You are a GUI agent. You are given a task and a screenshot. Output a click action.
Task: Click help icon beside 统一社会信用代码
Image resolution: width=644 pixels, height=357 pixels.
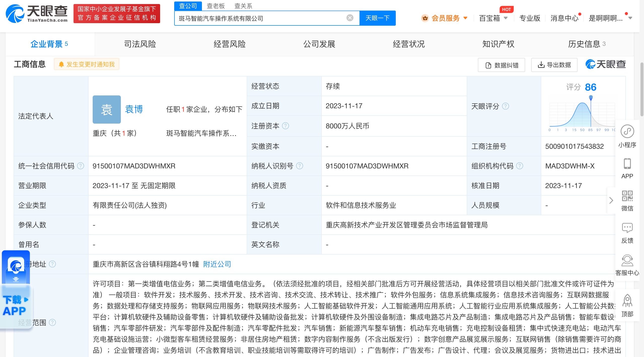pos(80,166)
